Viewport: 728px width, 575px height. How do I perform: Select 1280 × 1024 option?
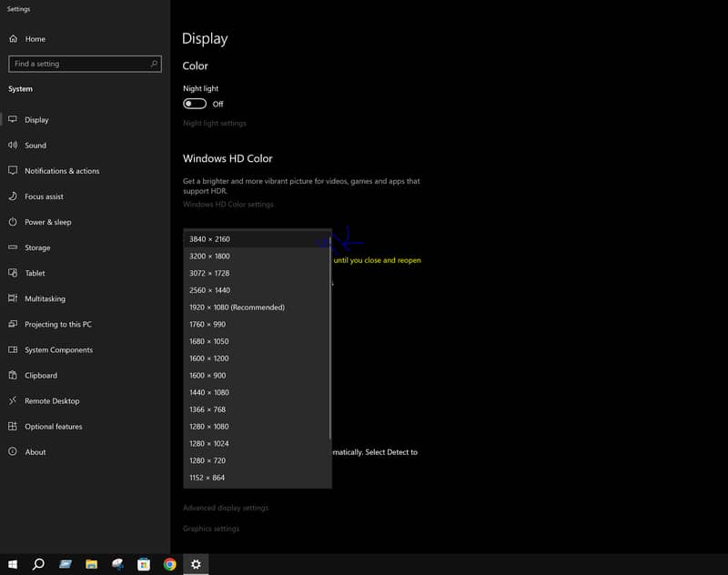click(x=258, y=444)
